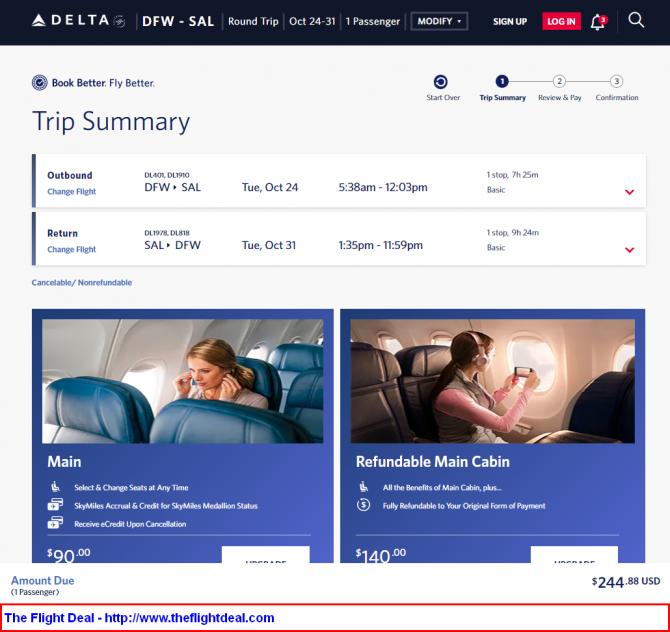670x632 pixels.
Task: Click the LOG IN button
Action: tap(561, 21)
